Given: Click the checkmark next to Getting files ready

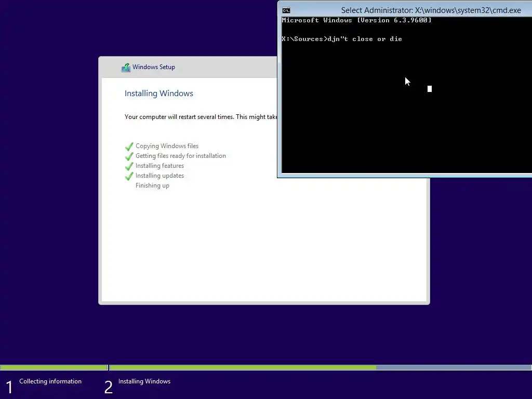Looking at the screenshot, I should 129,156.
